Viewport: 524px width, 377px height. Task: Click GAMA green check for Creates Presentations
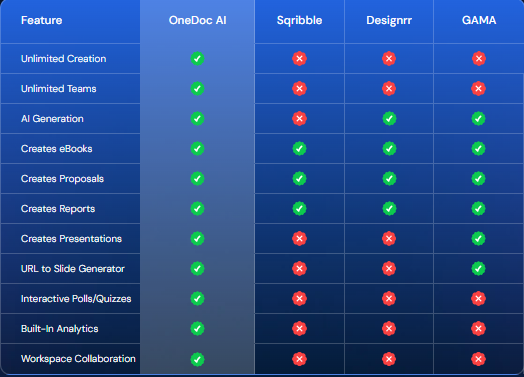tap(479, 239)
